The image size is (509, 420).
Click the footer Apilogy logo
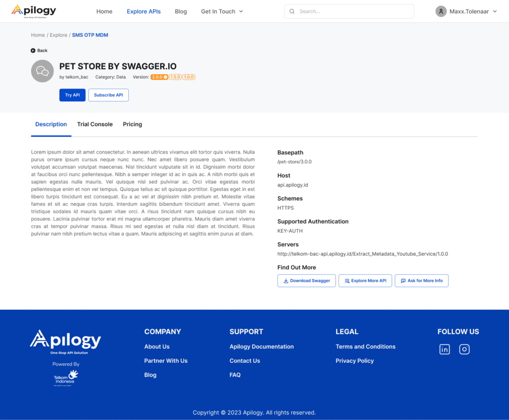(x=66, y=342)
